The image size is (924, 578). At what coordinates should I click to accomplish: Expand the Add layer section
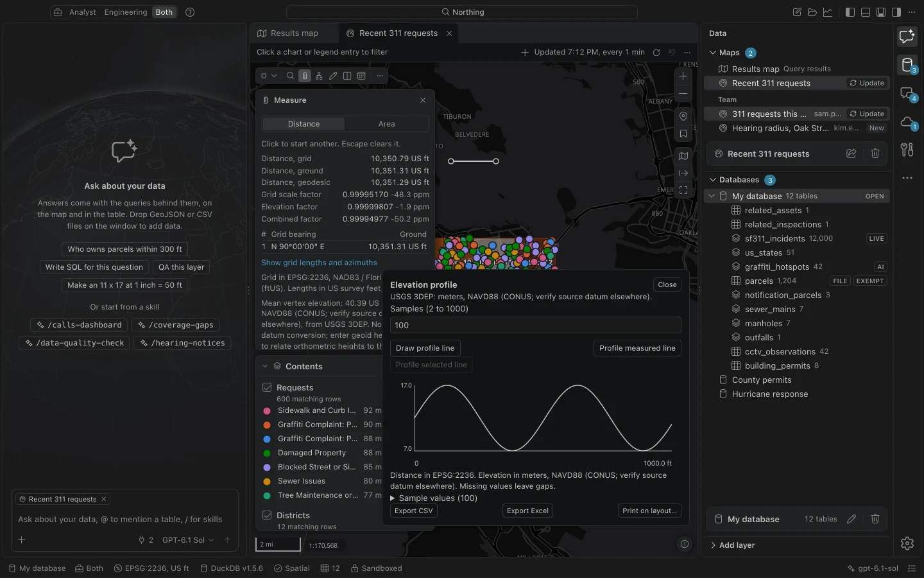pos(732,545)
